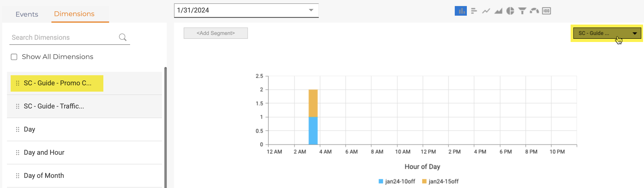Toggle Show All Dimensions checkbox
The height and width of the screenshot is (188, 644).
click(x=14, y=57)
